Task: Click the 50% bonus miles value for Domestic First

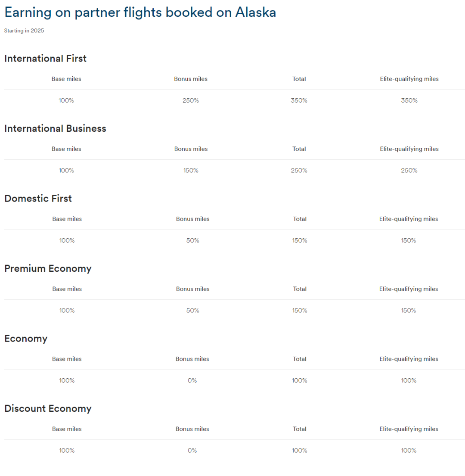Action: (192, 240)
